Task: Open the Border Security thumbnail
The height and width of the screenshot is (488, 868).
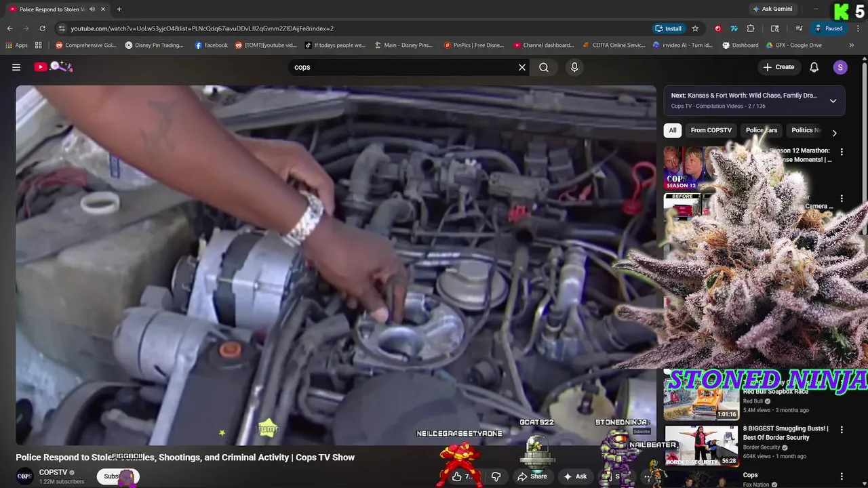Action: coord(701,445)
